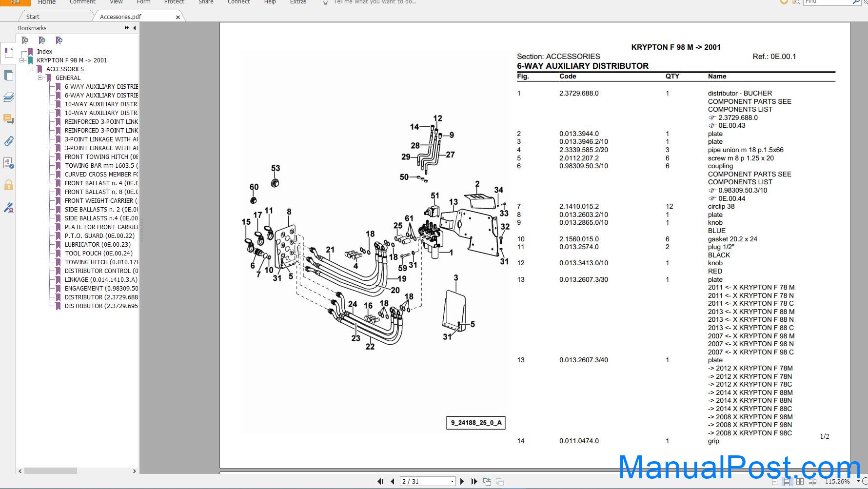Select the KRYPTON F 98 M -> 2001 bookmark
868x489 pixels.
point(72,60)
